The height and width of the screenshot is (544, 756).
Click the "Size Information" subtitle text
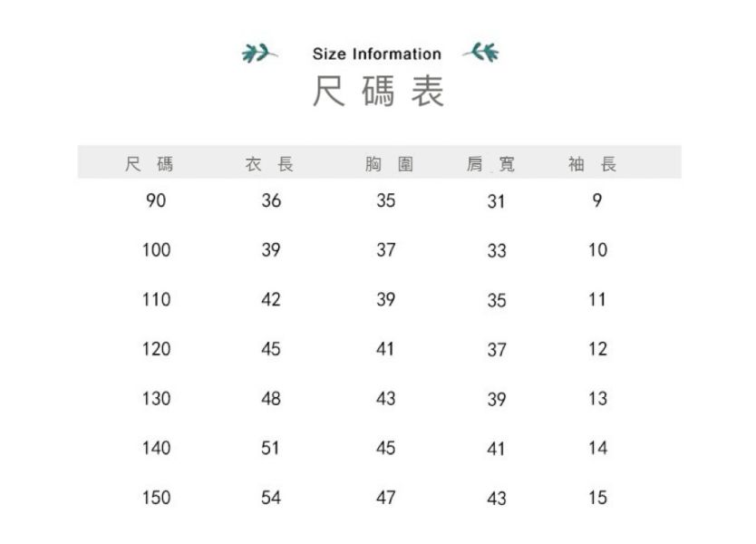[x=376, y=54]
